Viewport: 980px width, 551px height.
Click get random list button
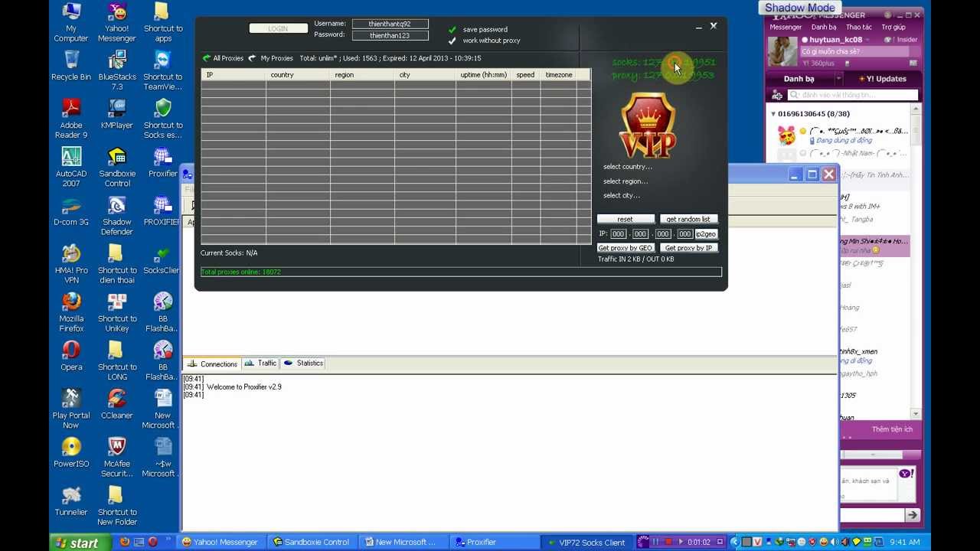coord(688,219)
